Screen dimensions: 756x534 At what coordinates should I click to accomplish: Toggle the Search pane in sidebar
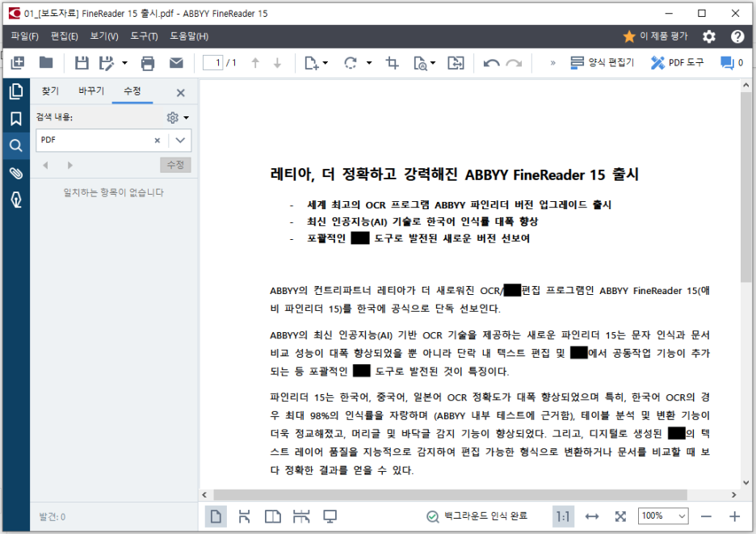[x=16, y=145]
